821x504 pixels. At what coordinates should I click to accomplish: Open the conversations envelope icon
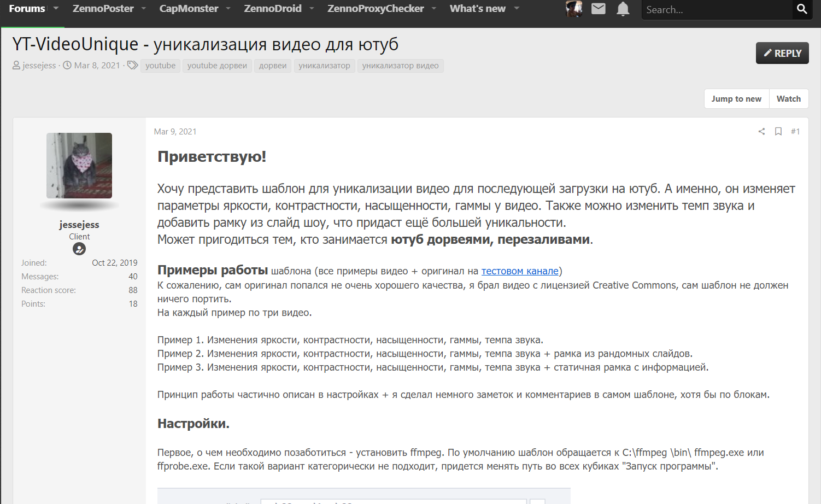click(599, 9)
